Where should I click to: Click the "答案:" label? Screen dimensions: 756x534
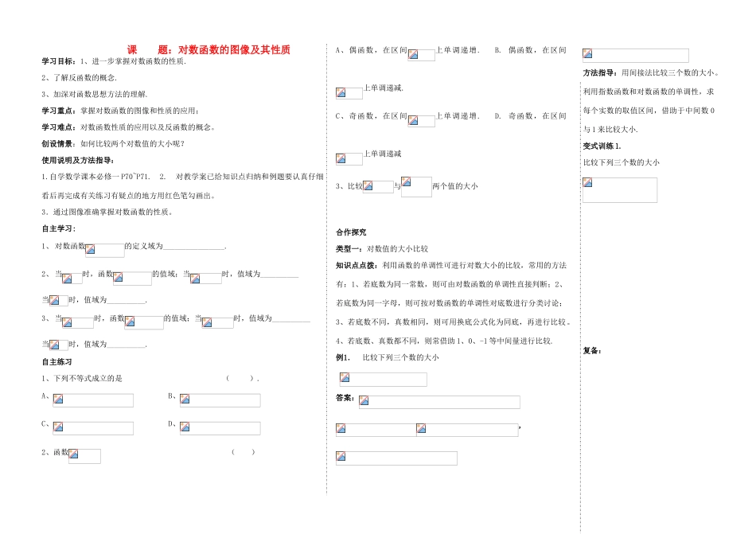(x=345, y=398)
